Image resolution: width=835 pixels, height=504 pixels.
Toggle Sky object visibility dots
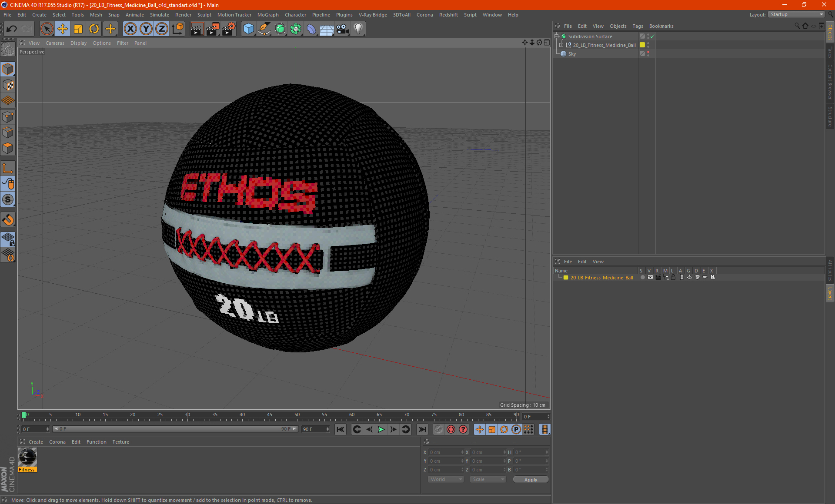point(648,54)
